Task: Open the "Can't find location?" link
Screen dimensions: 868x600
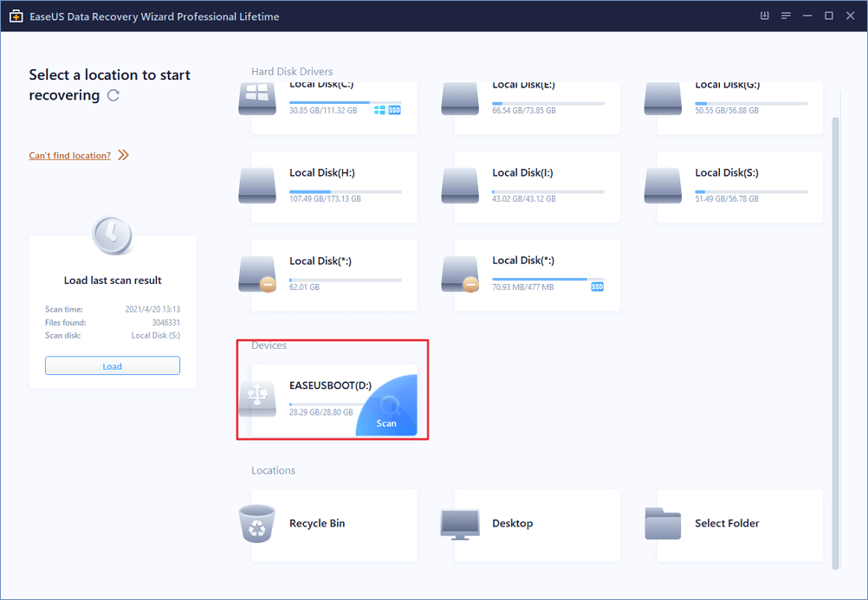Action: (70, 156)
